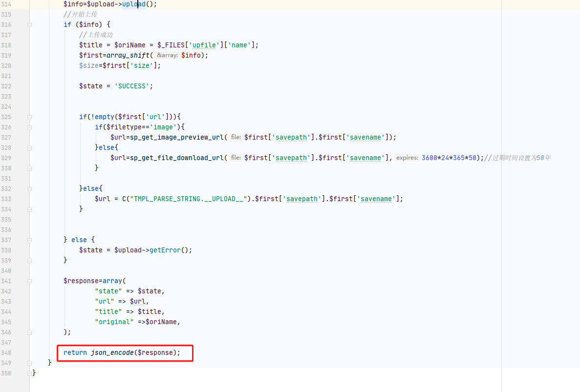580x392 pixels.
Task: Click the //上传成功 comment
Action: point(96,35)
